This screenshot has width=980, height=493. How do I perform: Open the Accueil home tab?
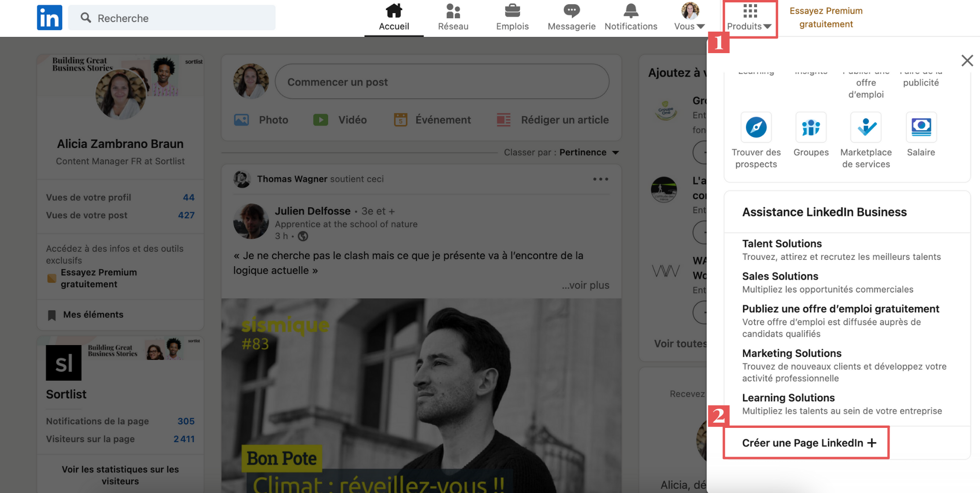tap(394, 17)
